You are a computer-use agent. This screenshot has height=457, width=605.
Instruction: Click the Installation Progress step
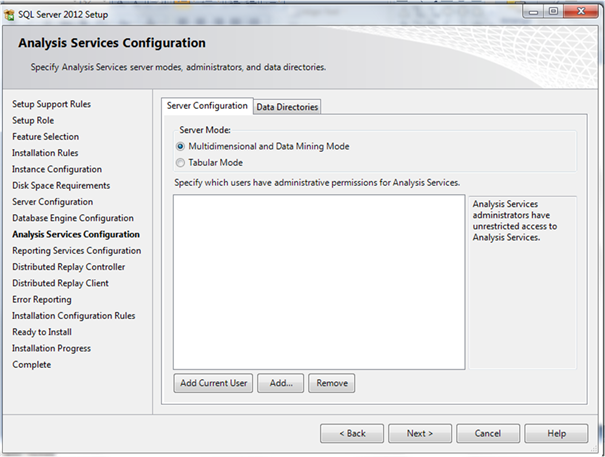51,349
